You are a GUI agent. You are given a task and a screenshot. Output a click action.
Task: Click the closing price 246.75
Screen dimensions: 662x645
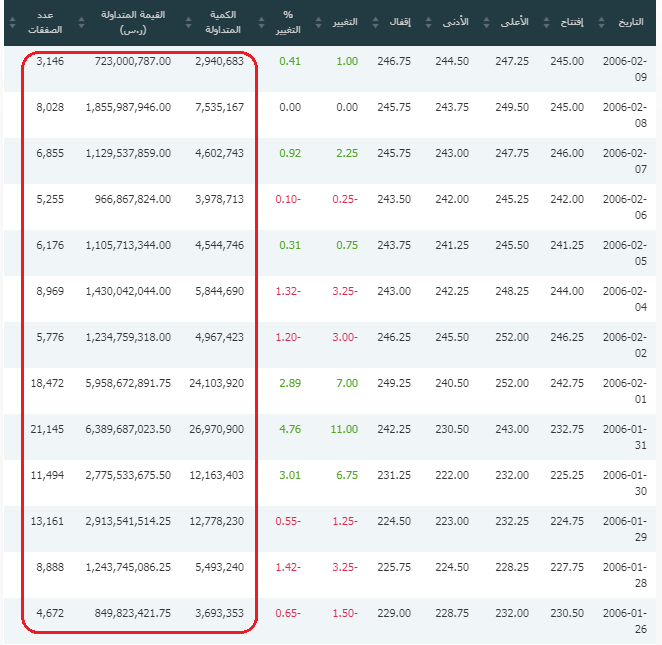394,62
